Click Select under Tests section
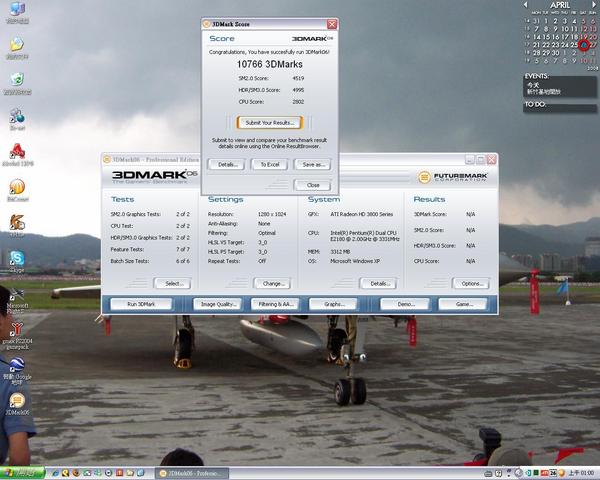The image size is (600, 480). [x=173, y=284]
